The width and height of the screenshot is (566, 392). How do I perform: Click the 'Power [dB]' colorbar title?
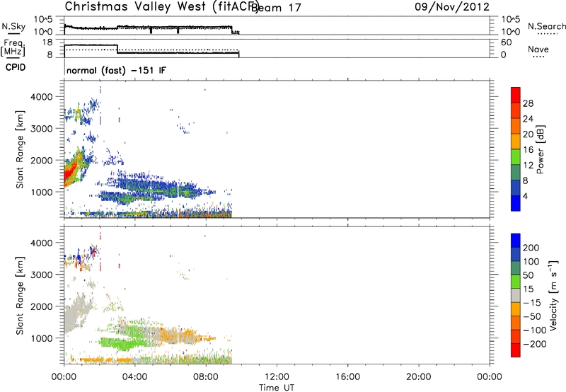540,149
